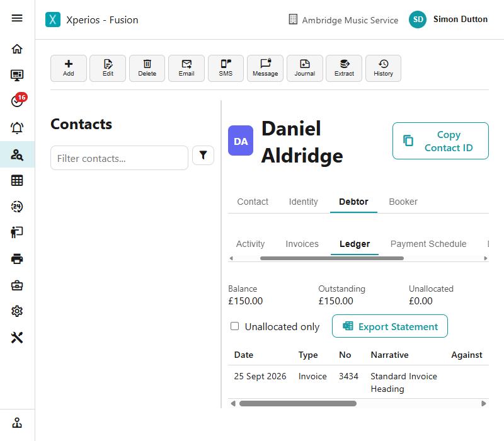Click the Unallocated £0.00 value
The width and height of the screenshot is (504, 441).
421,301
